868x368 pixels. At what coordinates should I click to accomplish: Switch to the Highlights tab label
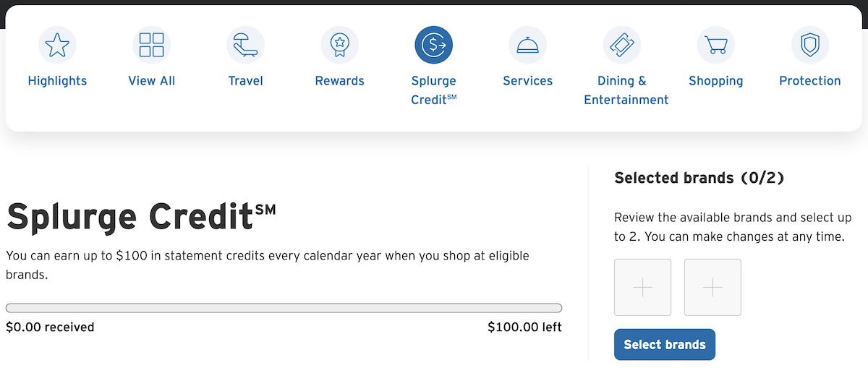57,81
